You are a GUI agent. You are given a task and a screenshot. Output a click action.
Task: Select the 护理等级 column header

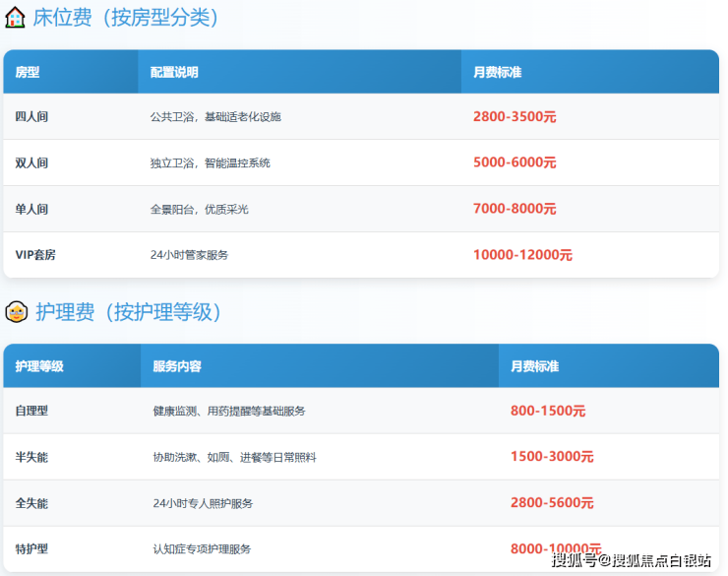click(39, 366)
